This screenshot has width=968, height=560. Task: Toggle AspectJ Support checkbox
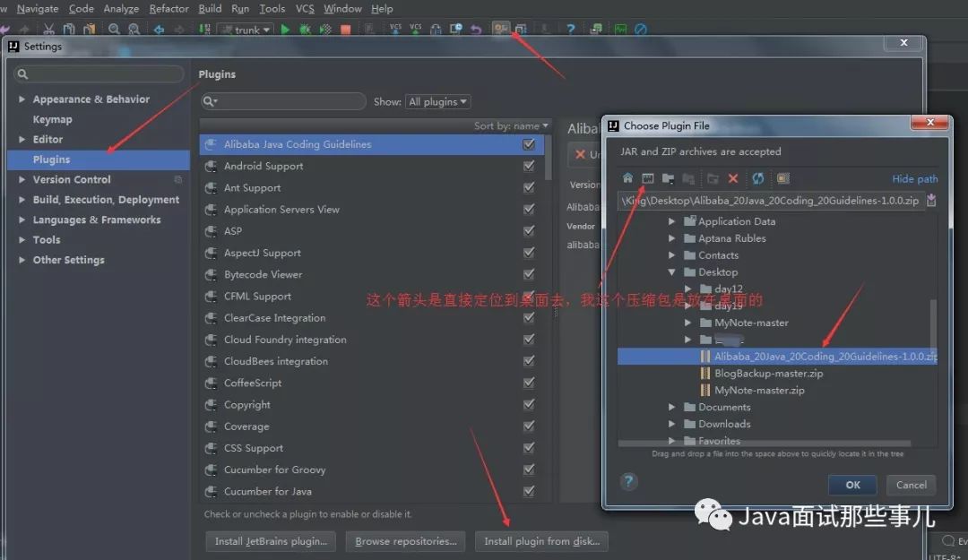tap(529, 252)
